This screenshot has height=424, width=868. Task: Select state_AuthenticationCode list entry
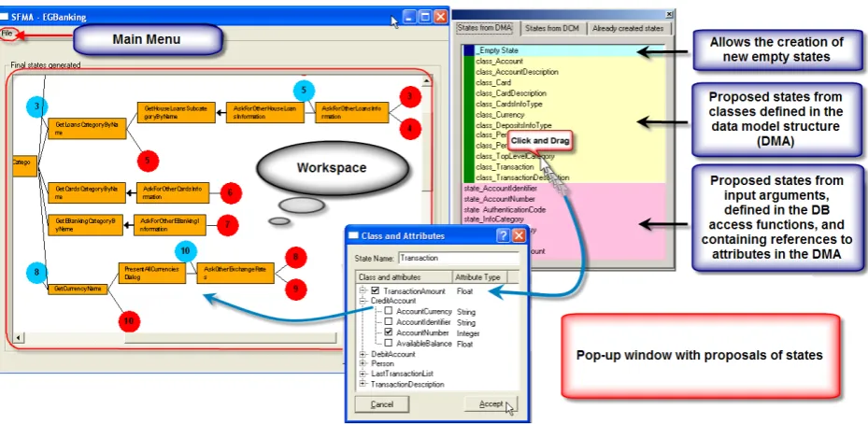[x=564, y=210]
